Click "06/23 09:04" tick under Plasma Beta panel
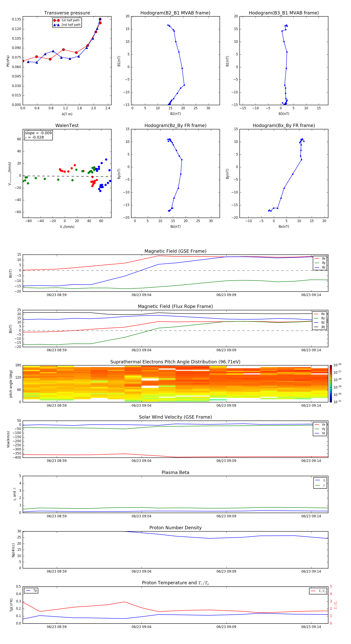 pos(141,516)
